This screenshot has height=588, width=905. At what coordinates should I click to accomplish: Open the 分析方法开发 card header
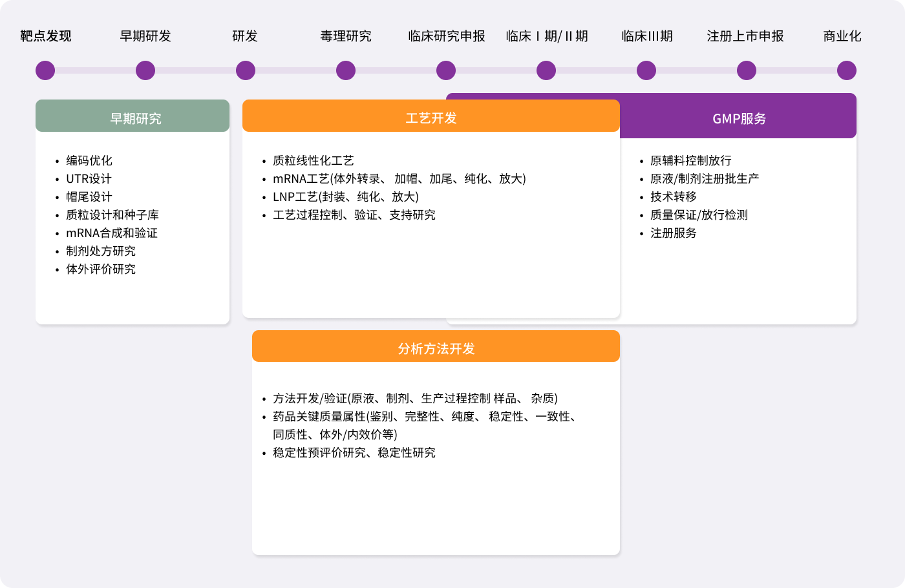tap(436, 346)
